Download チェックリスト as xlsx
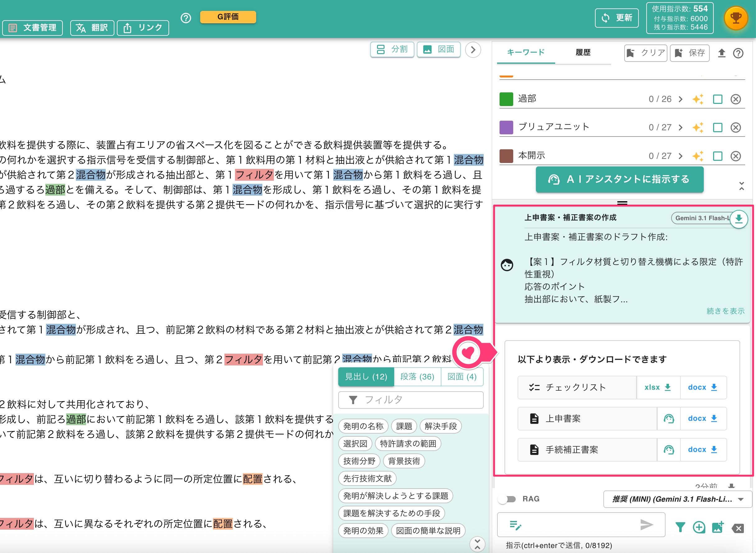Viewport: 756px width, 553px height. pyautogui.click(x=658, y=387)
